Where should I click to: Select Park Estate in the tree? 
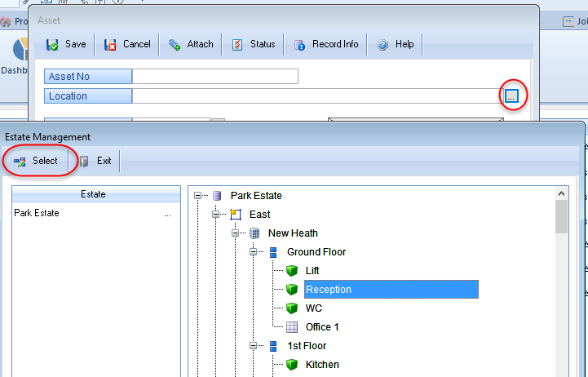256,196
